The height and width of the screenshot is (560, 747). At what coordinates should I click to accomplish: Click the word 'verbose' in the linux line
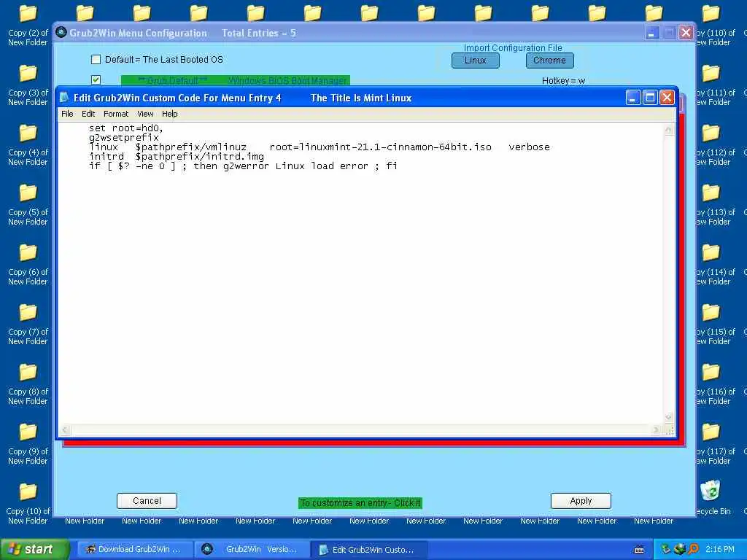(530, 147)
